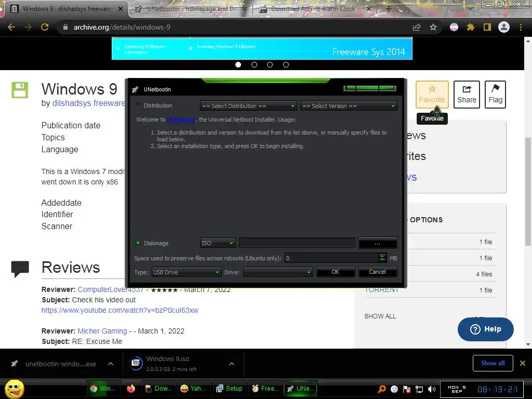Image resolution: width=532 pixels, height=399 pixels.
Task: Open the Drive selection dropdown
Action: (x=278, y=272)
